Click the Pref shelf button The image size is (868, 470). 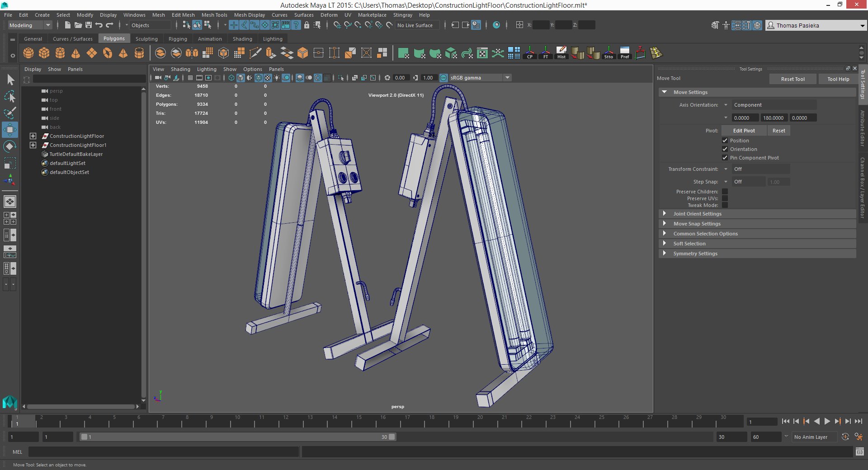tap(625, 53)
